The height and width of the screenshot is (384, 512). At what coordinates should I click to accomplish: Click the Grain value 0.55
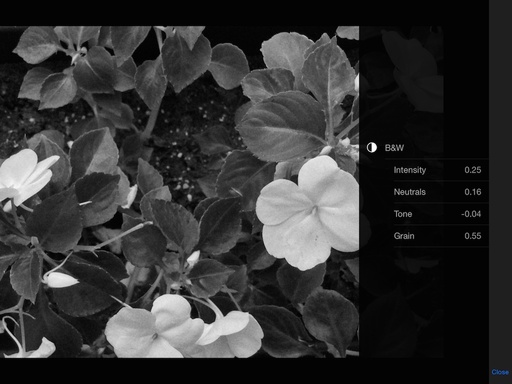tap(473, 236)
